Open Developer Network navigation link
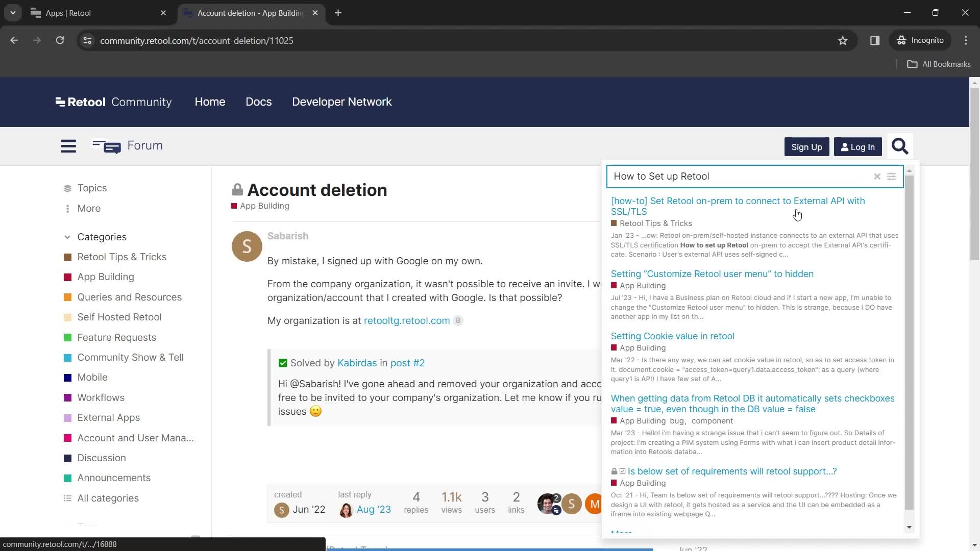Viewport: 980px width, 551px height. point(341,102)
